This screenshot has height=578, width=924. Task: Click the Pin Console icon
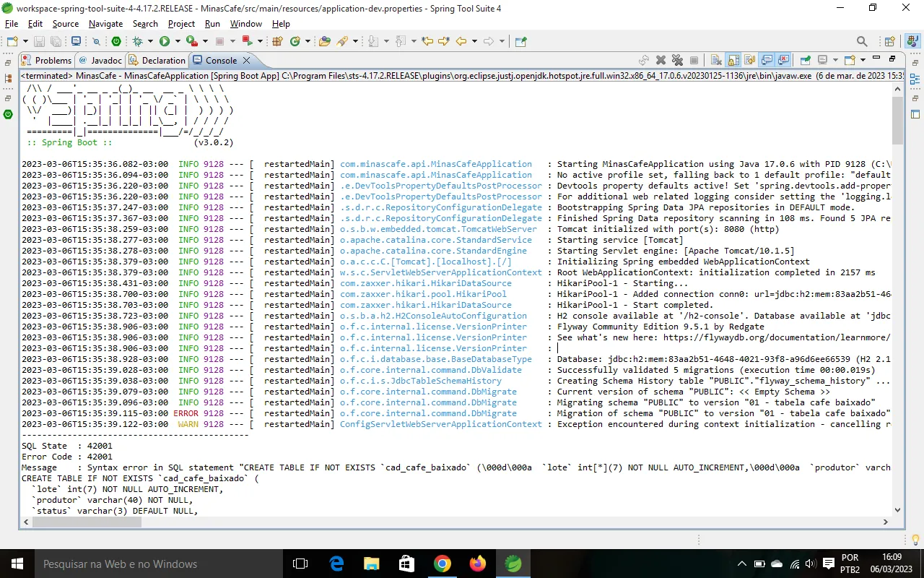[x=804, y=61]
